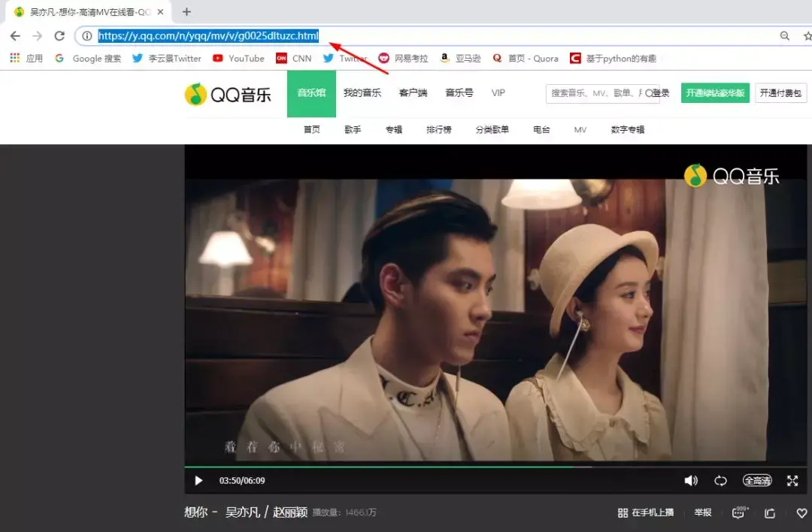Open the 基于python的有趣 bookmark
This screenshot has height=532, width=812.
[613, 58]
